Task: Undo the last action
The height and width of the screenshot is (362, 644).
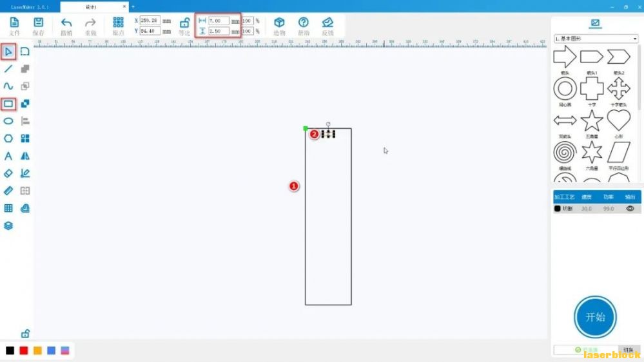Action: click(66, 26)
